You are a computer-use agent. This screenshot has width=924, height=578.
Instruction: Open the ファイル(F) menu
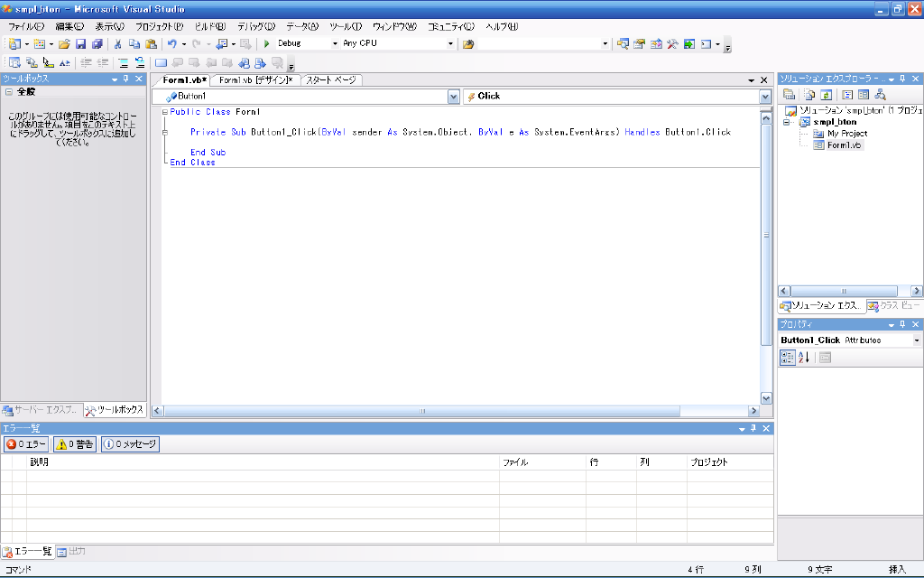click(26, 26)
